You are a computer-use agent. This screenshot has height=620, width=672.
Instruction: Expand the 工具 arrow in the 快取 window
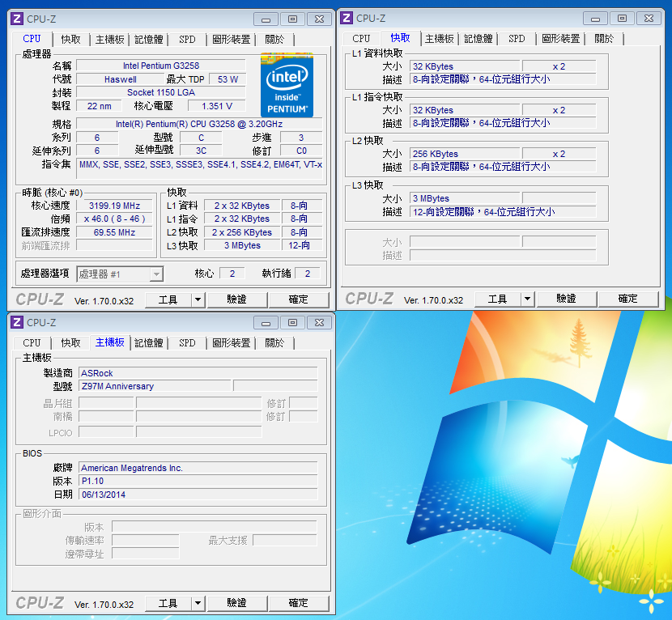(x=528, y=299)
